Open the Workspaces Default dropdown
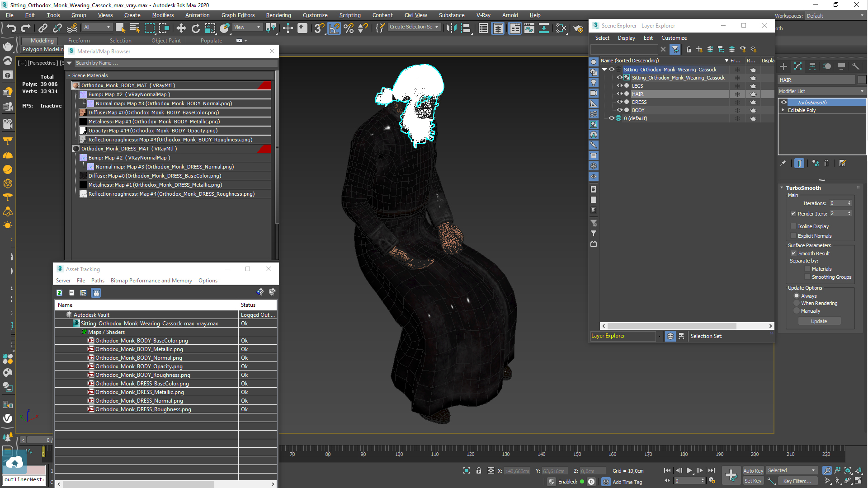The width and height of the screenshot is (868, 488). pyautogui.click(x=835, y=16)
